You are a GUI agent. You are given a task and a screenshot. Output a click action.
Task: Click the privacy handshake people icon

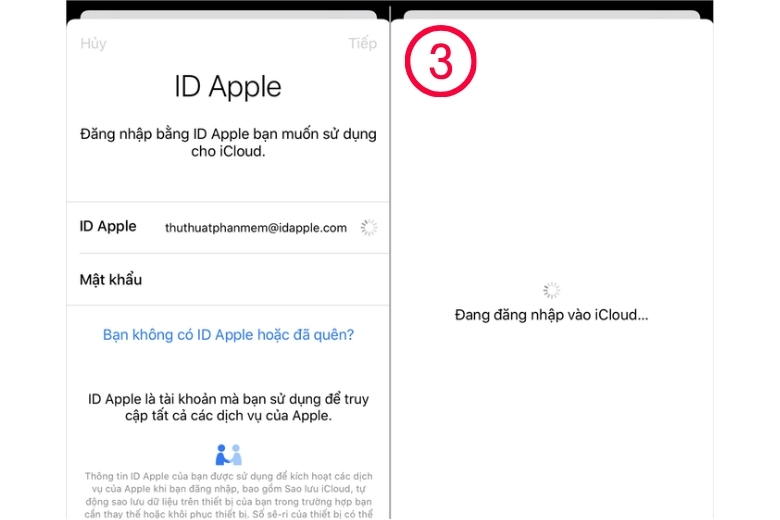(x=228, y=455)
